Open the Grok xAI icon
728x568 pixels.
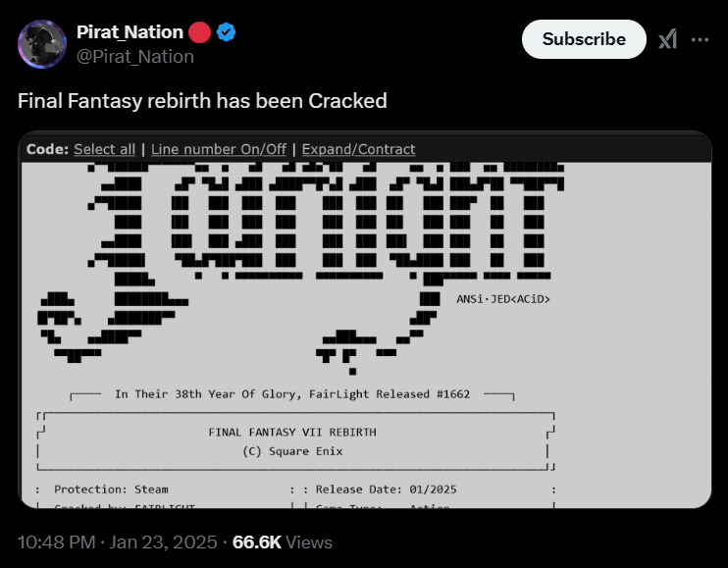pyautogui.click(x=667, y=39)
